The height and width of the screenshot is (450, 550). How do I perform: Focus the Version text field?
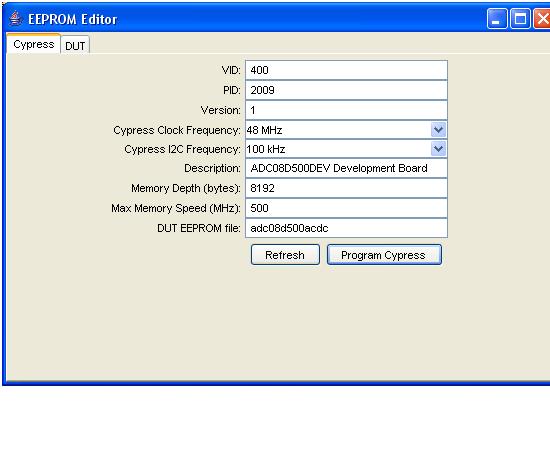[346, 110]
